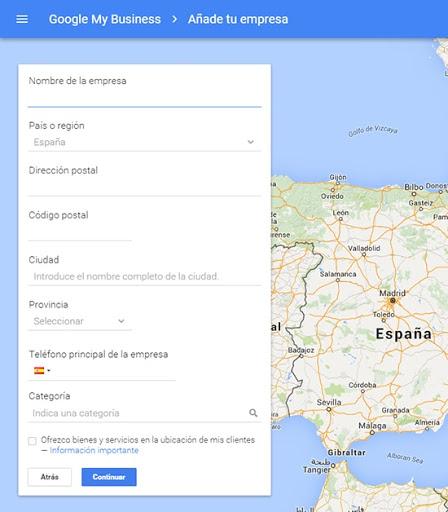Click the 'España' label on the map

404,334
